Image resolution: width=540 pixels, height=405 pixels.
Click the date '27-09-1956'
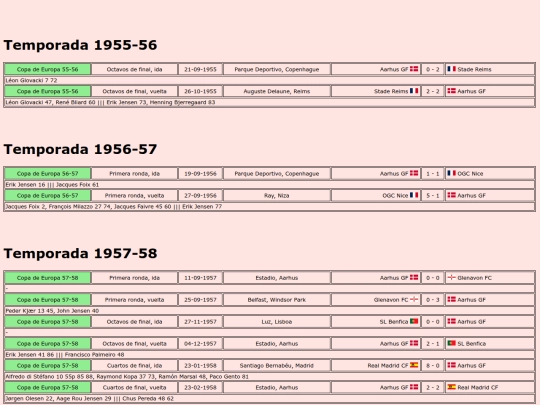pos(200,196)
